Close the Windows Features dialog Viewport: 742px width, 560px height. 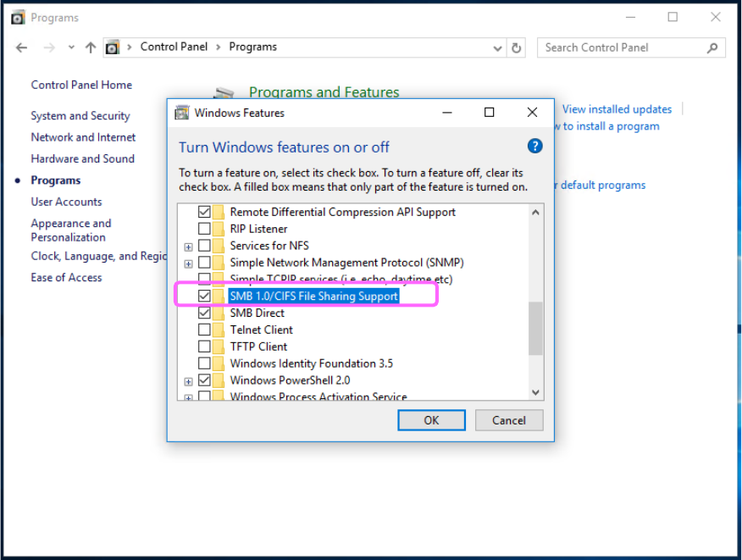532,112
